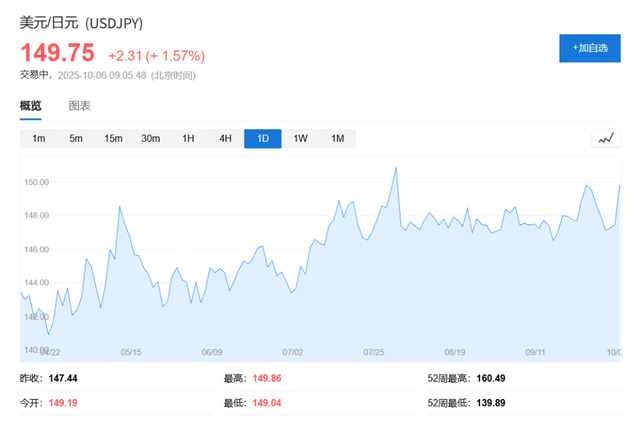640x429 pixels.
Task: Select the 1M monthly interval
Action: pos(337,139)
